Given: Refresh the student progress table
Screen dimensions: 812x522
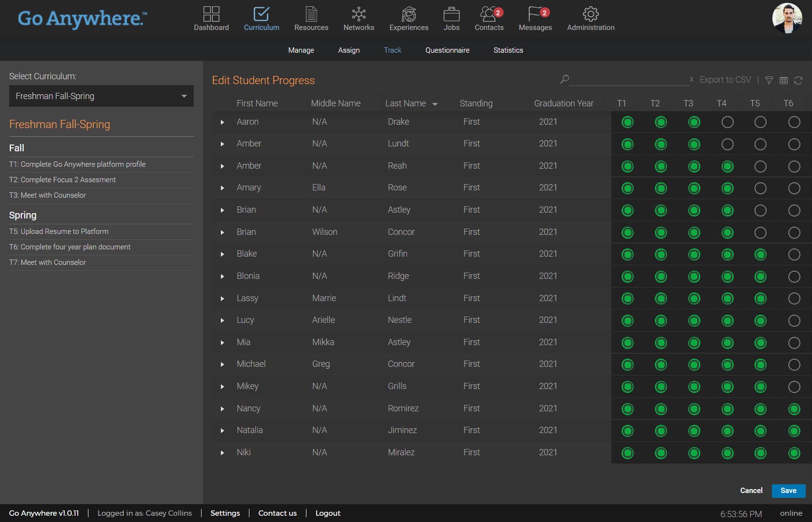Looking at the screenshot, I should (798, 80).
